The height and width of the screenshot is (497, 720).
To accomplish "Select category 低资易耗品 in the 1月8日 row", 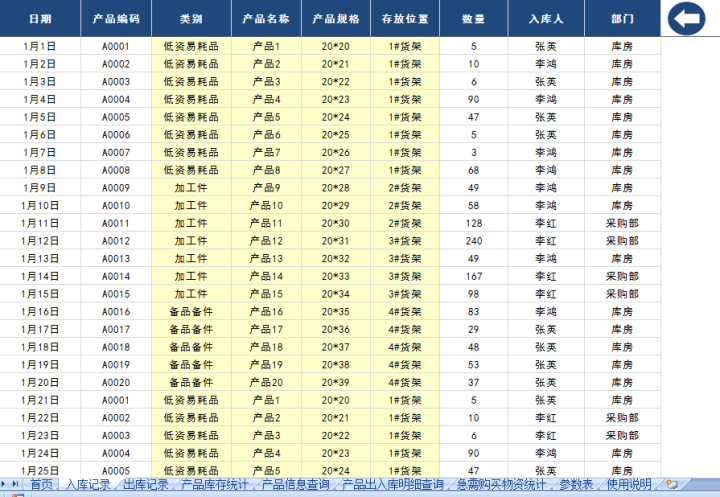I will (191, 170).
